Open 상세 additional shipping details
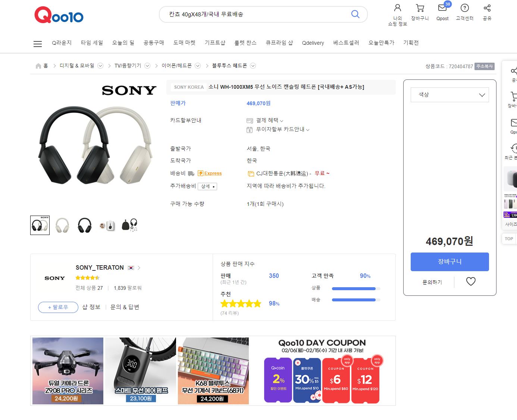Viewport: 517px width, 420px height. [207, 187]
